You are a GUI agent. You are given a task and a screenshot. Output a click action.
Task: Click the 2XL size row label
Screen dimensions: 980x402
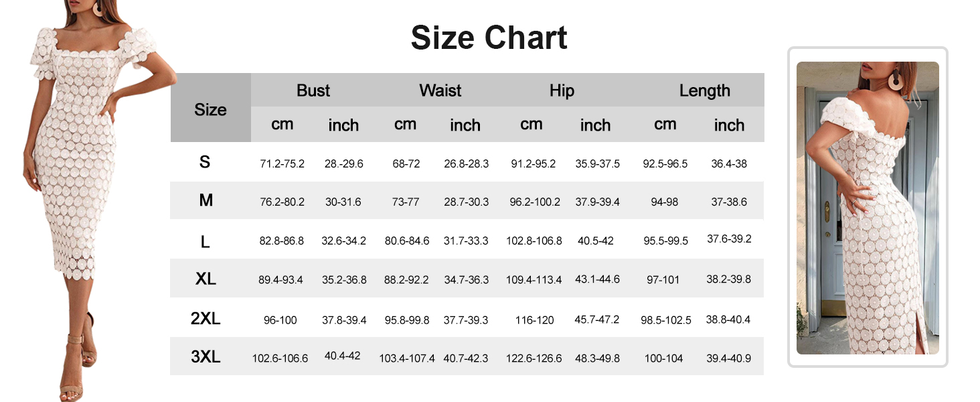(x=206, y=319)
